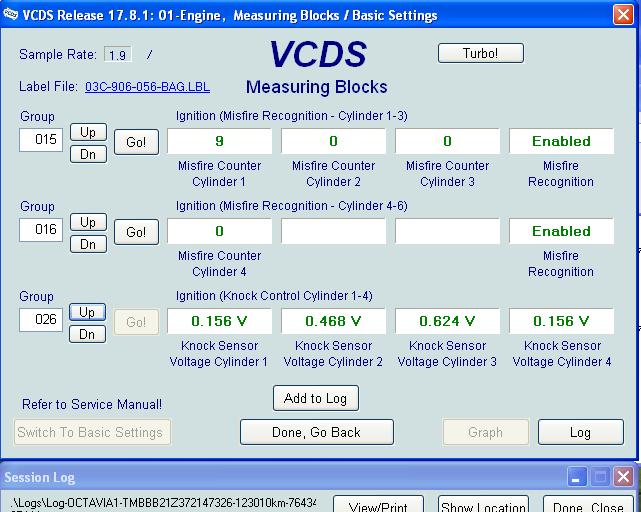Click Enabled value in group 016 row
This screenshot has width=641, height=512.
(x=561, y=231)
